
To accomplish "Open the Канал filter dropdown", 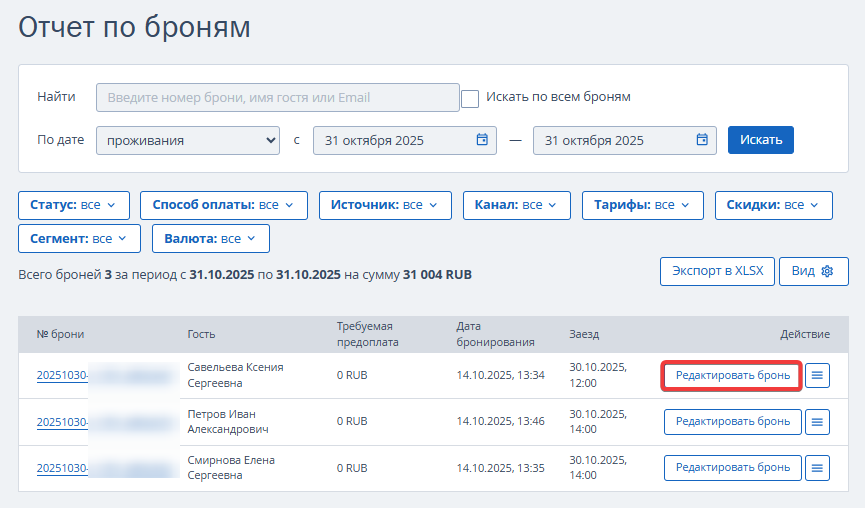I will 516,205.
